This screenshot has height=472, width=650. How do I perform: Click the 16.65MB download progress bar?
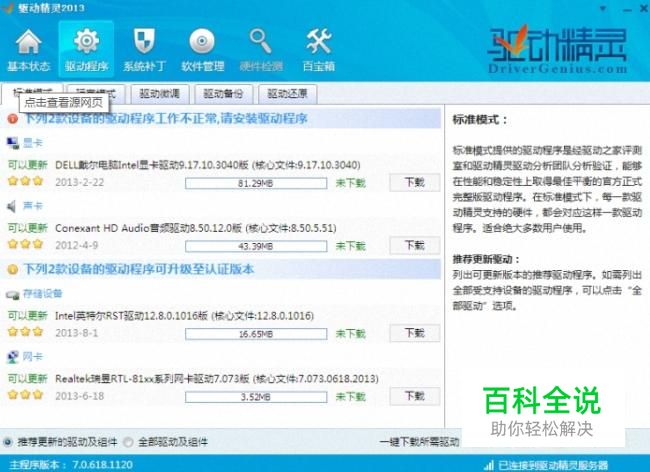click(256, 334)
